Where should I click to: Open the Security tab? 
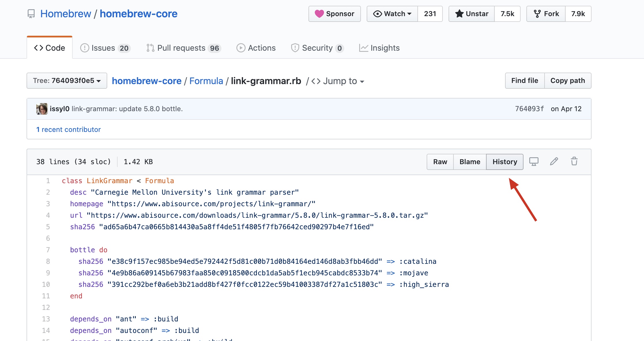[317, 48]
